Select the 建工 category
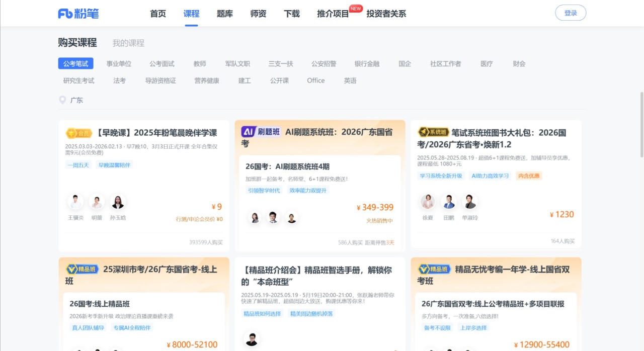Image resolution: width=644 pixels, height=351 pixels. (245, 80)
